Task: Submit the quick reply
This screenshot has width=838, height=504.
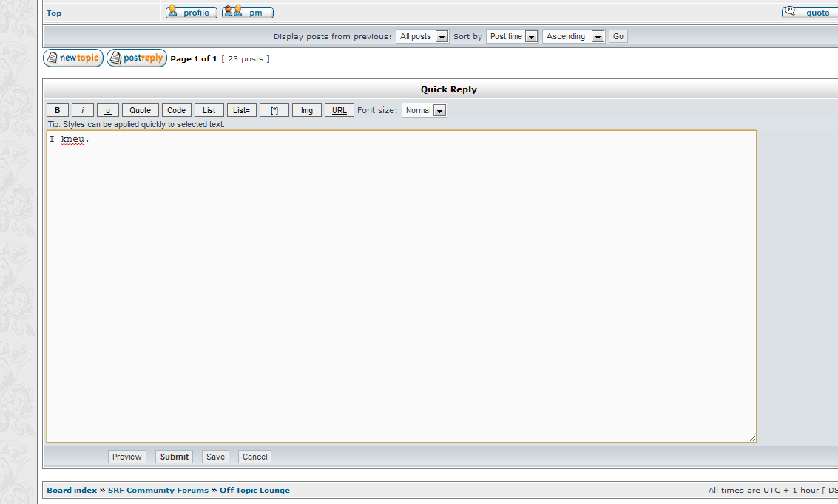Action: pos(174,457)
